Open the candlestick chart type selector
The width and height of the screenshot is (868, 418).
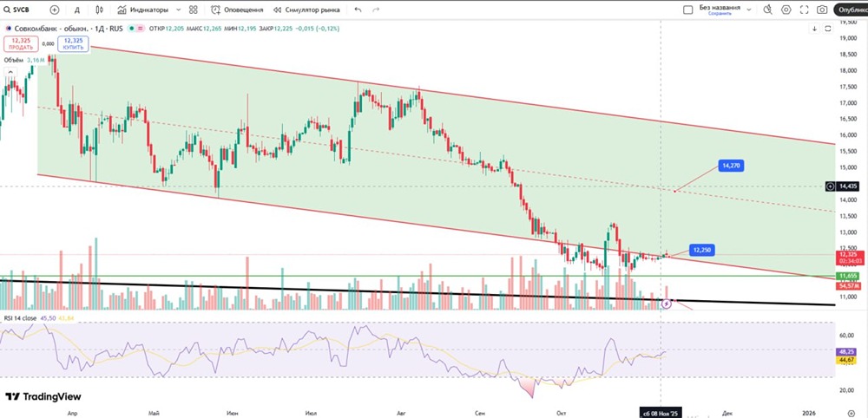(101, 10)
